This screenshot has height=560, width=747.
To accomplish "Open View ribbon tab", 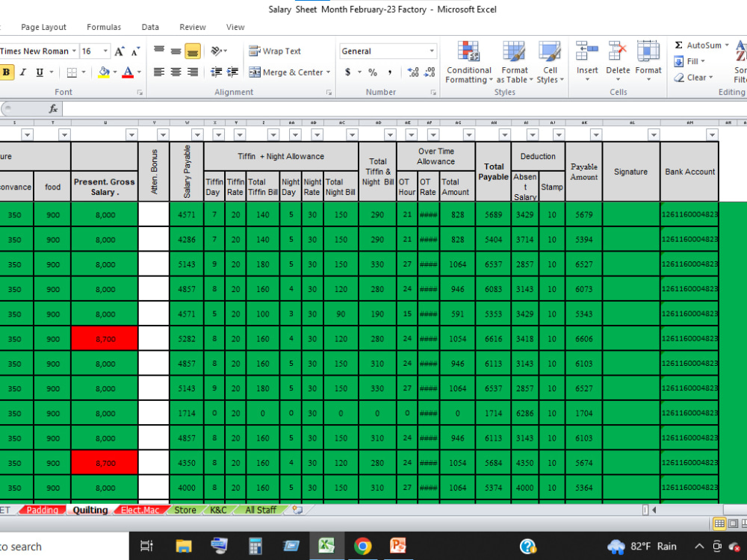I will 235,27.
